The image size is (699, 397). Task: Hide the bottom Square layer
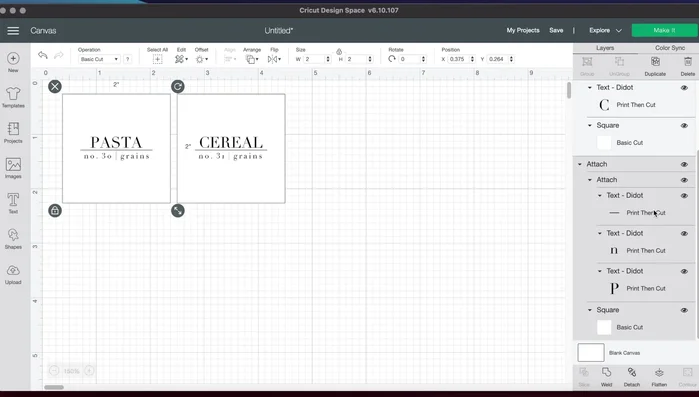(x=684, y=310)
